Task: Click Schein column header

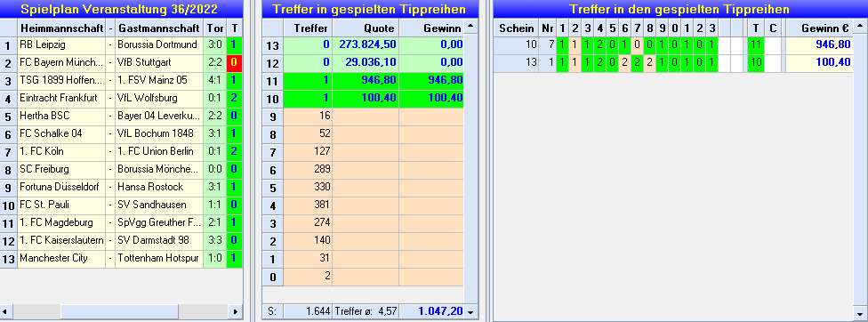Action: click(516, 28)
